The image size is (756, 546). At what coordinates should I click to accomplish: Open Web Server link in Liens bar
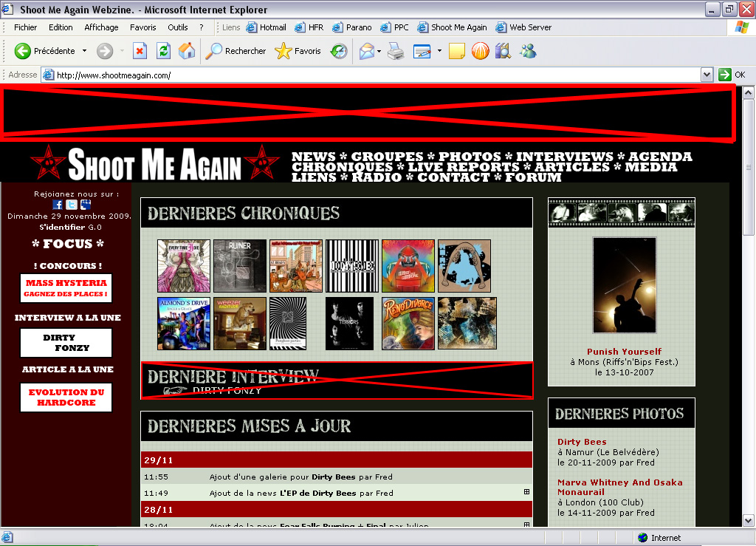[x=523, y=27]
